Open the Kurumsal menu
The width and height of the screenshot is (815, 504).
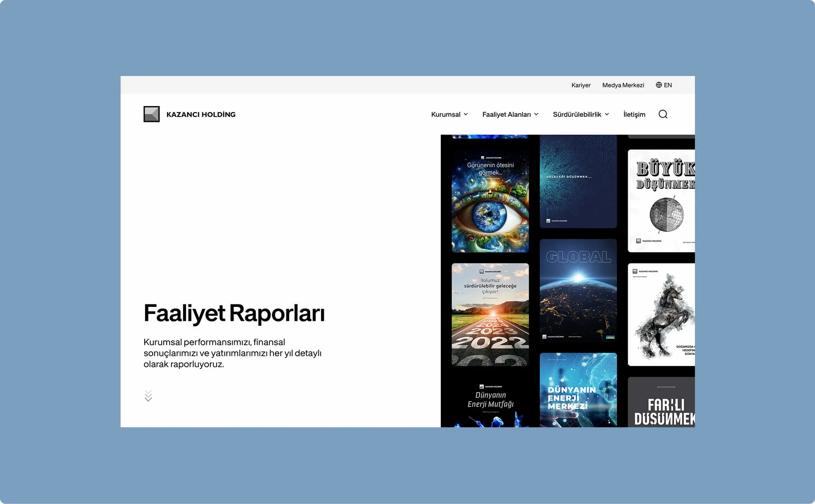[x=445, y=114]
